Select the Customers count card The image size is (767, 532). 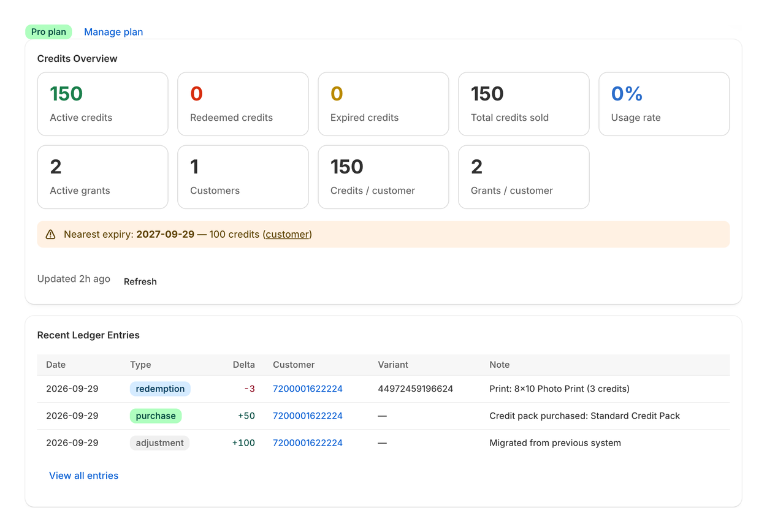click(243, 177)
